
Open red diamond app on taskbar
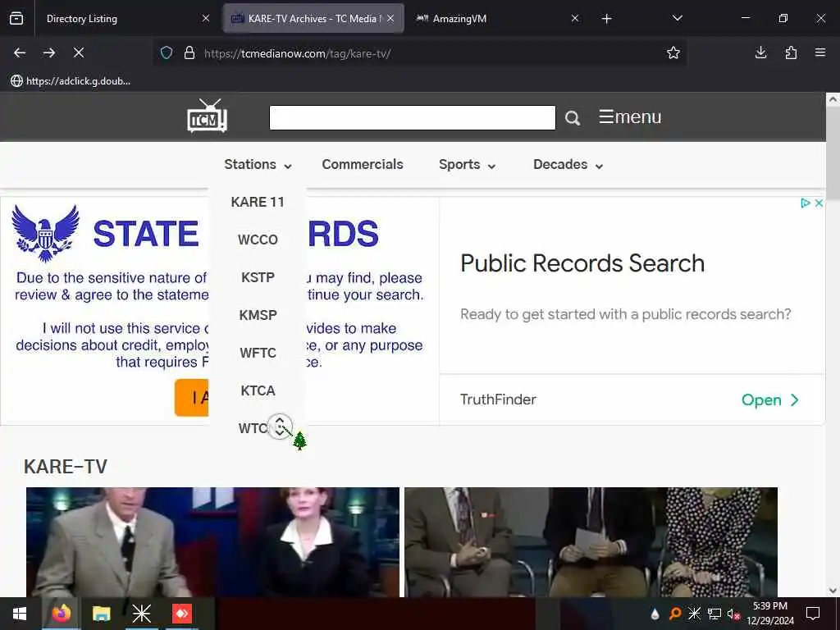[182, 614]
